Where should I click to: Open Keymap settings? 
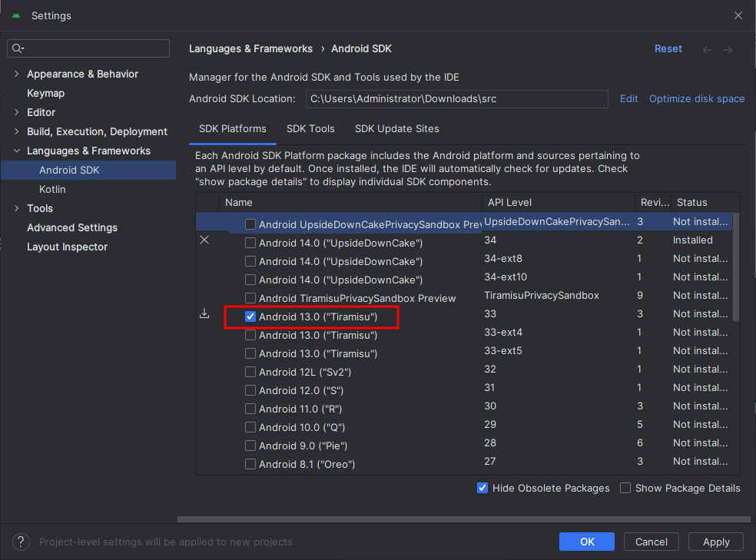tap(46, 93)
